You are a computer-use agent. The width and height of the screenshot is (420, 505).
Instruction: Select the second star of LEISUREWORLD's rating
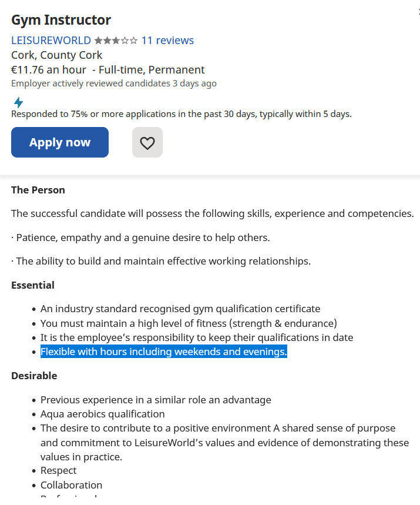coord(108,40)
